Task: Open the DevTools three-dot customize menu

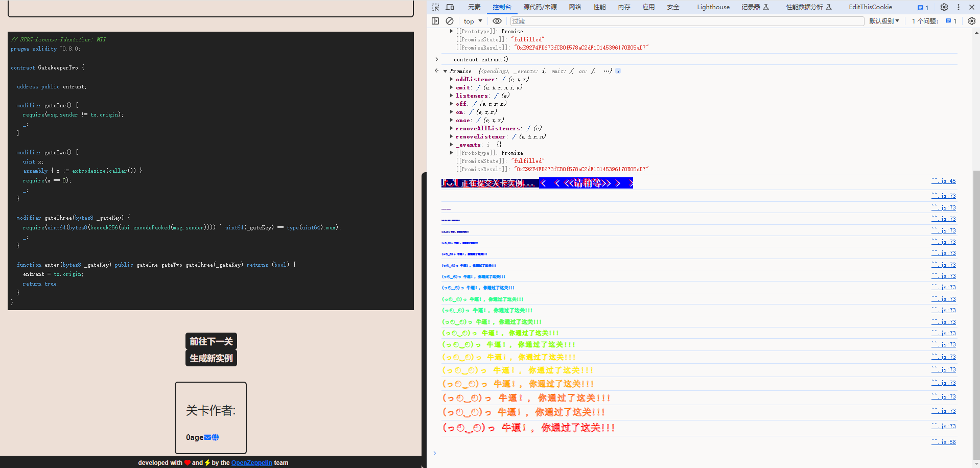Action: pyautogui.click(x=959, y=7)
